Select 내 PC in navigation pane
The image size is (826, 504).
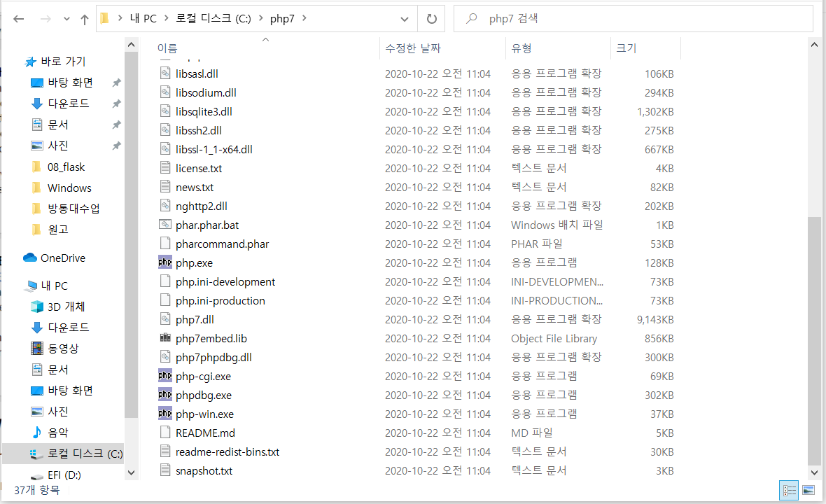tap(55, 286)
